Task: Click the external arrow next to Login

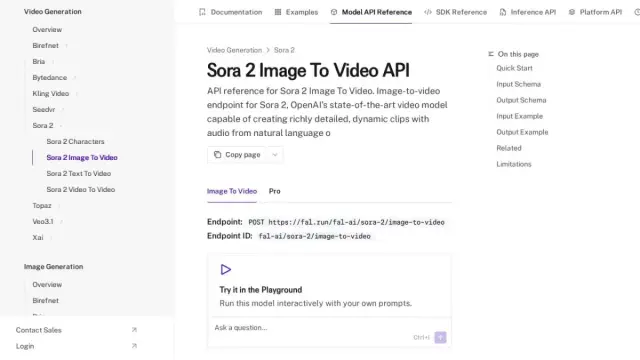Action: (134, 346)
